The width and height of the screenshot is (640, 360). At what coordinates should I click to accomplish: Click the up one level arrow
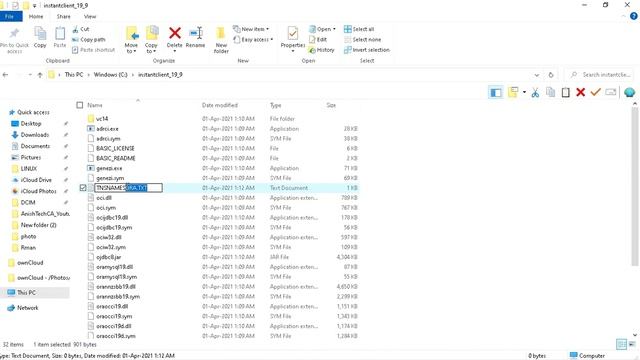pos(40,75)
